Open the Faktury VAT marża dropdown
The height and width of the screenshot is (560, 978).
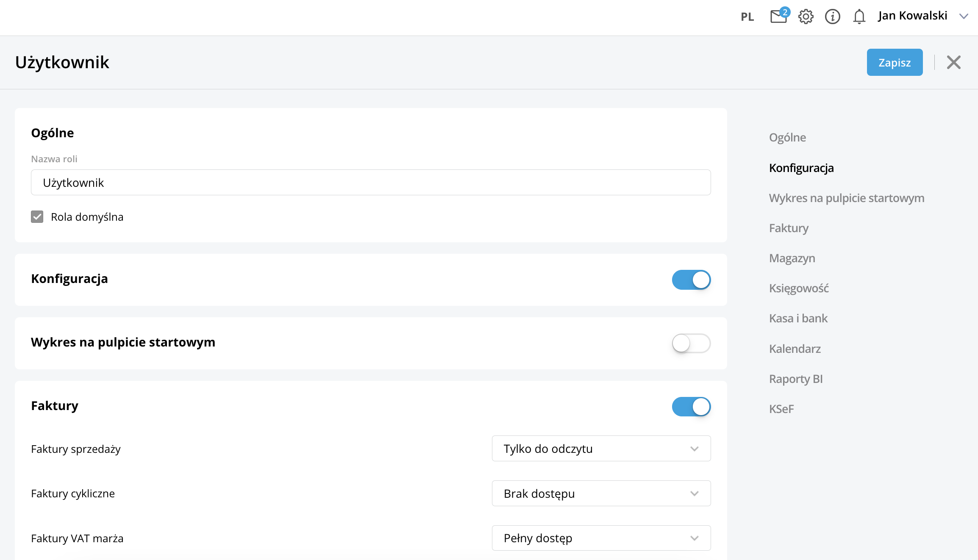click(x=601, y=538)
